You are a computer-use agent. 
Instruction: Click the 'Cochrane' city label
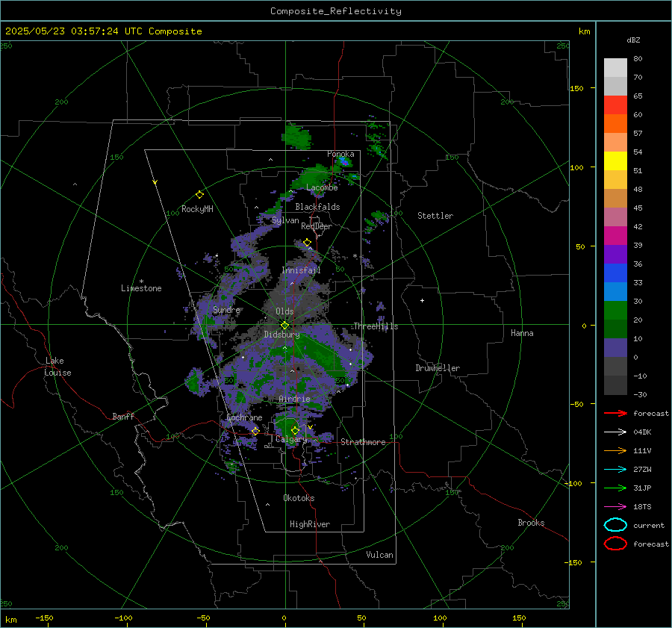click(x=244, y=417)
